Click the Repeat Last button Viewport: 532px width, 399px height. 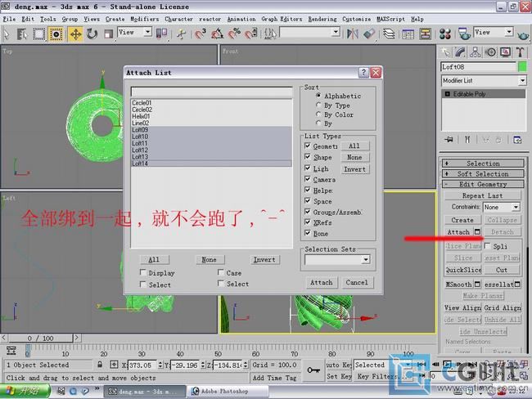point(482,195)
